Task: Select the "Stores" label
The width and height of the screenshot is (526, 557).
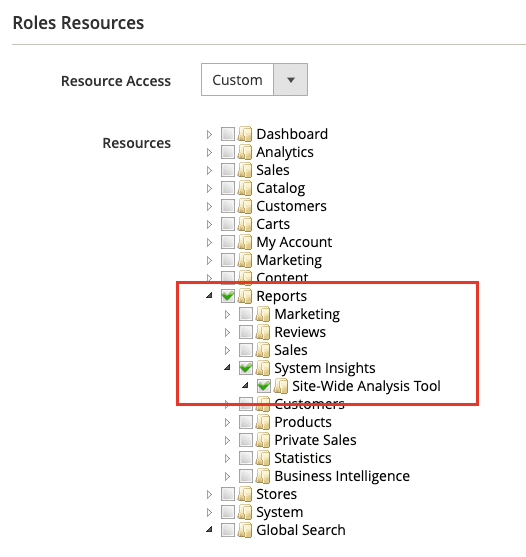Action: pyautogui.click(x=276, y=494)
